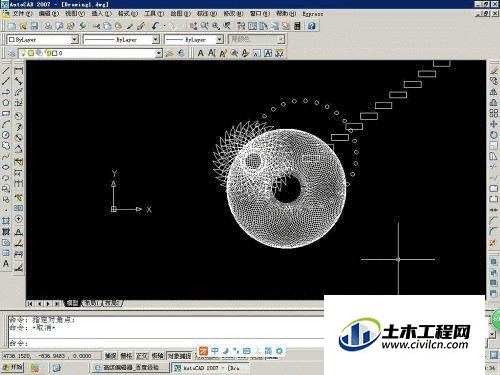
Task: Open the 绘图 (Draw) menu
Action: (180, 14)
